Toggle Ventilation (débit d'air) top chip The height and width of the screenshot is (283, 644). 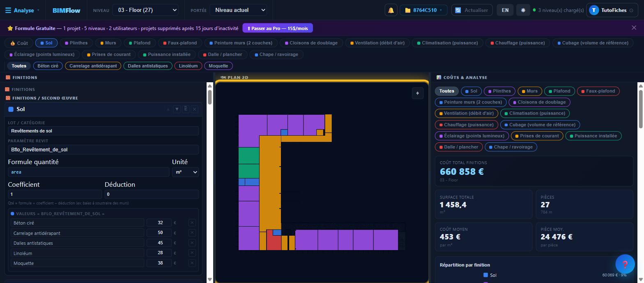pyautogui.click(x=377, y=43)
